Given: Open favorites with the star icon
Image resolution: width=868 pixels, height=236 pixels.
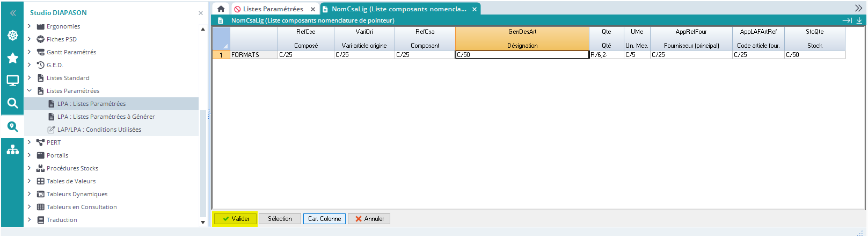Looking at the screenshot, I should click(x=13, y=58).
